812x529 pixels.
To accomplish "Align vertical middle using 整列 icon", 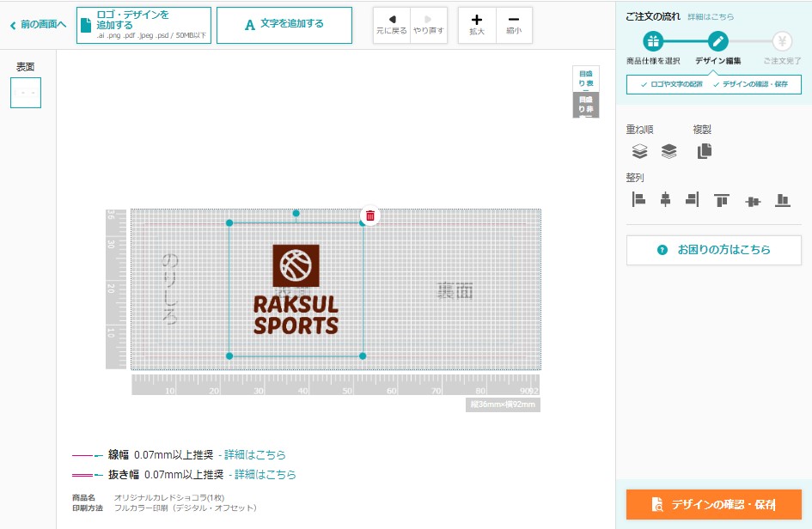I will 753,201.
